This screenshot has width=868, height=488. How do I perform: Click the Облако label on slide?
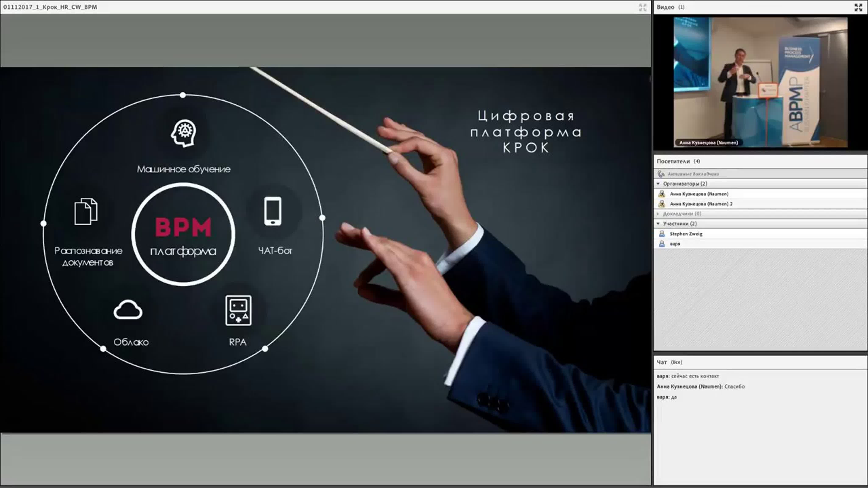(131, 342)
